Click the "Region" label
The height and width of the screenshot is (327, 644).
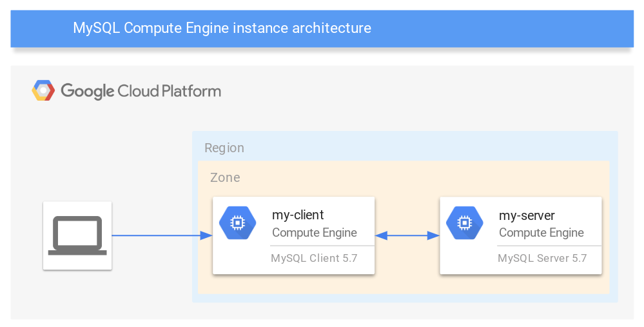point(224,148)
